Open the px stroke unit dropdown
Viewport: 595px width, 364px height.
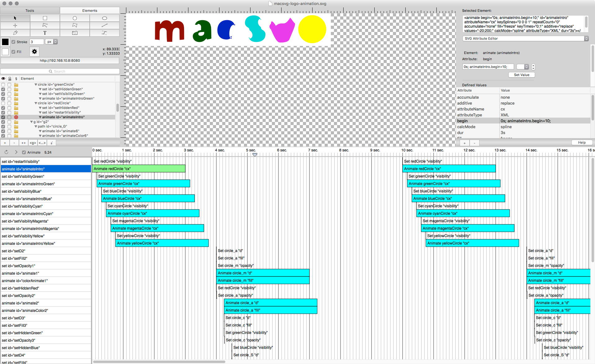(x=52, y=42)
